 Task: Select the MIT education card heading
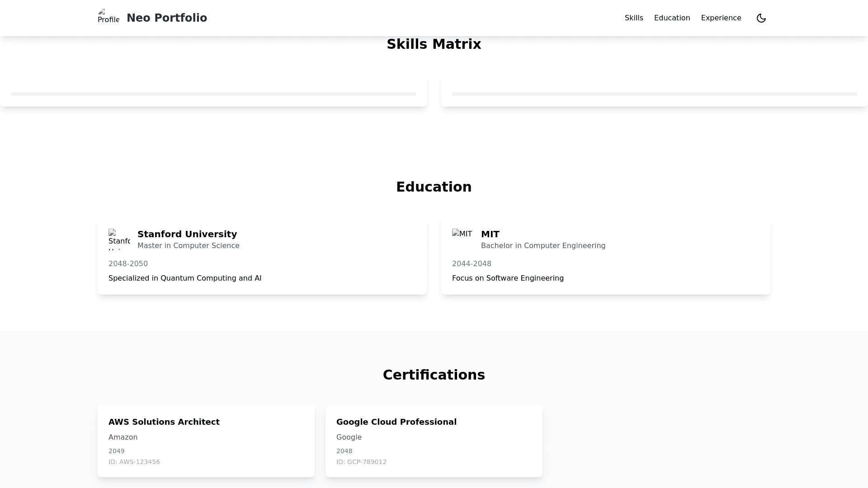click(x=490, y=234)
